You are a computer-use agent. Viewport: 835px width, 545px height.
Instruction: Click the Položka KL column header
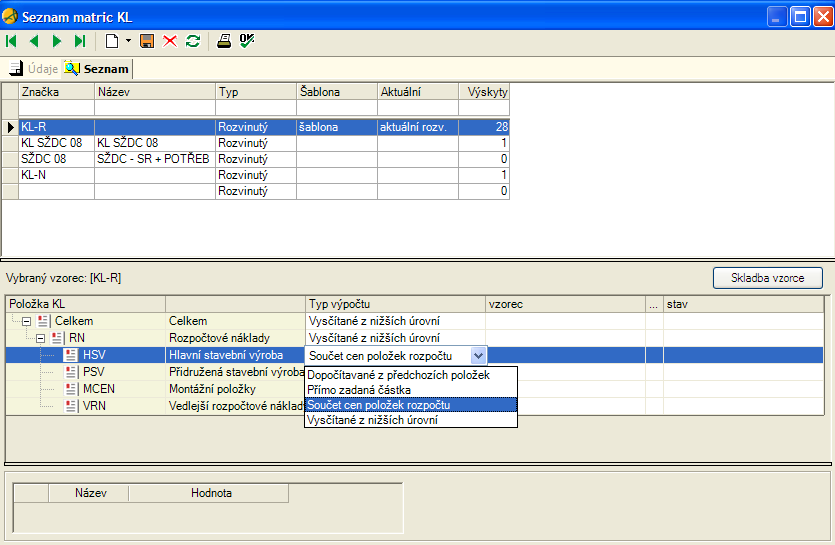point(85,304)
